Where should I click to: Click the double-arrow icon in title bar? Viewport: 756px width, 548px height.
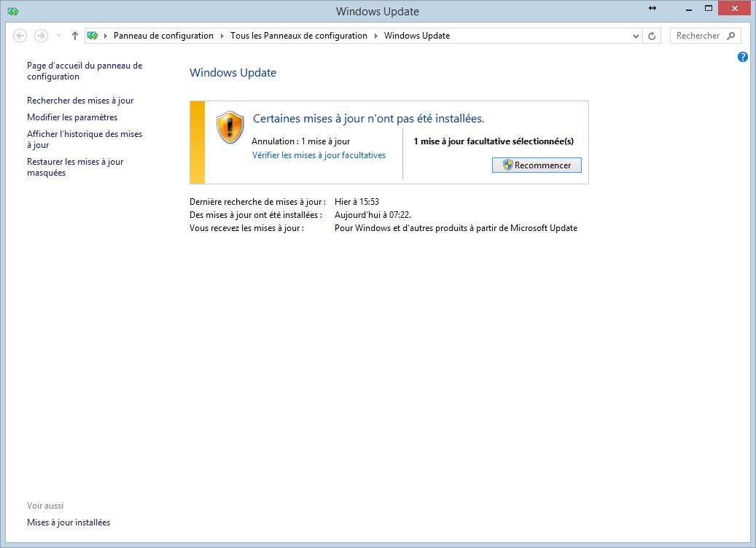click(652, 8)
